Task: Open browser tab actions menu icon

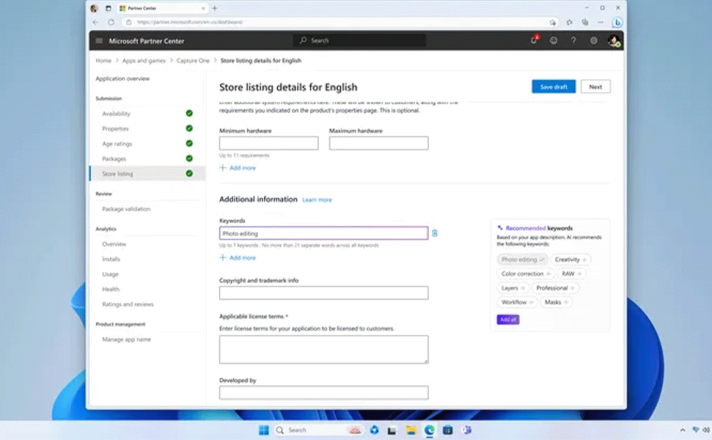Action: tap(108, 8)
